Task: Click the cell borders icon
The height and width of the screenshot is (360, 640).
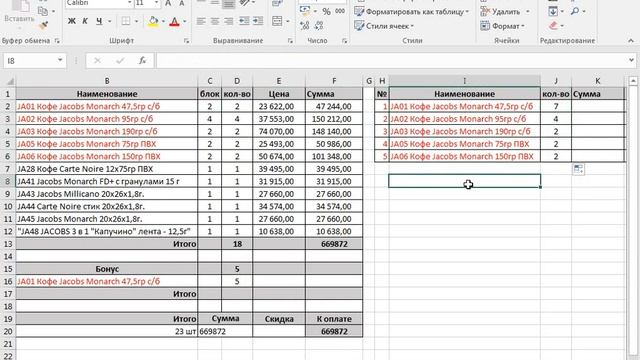Action: point(126,21)
